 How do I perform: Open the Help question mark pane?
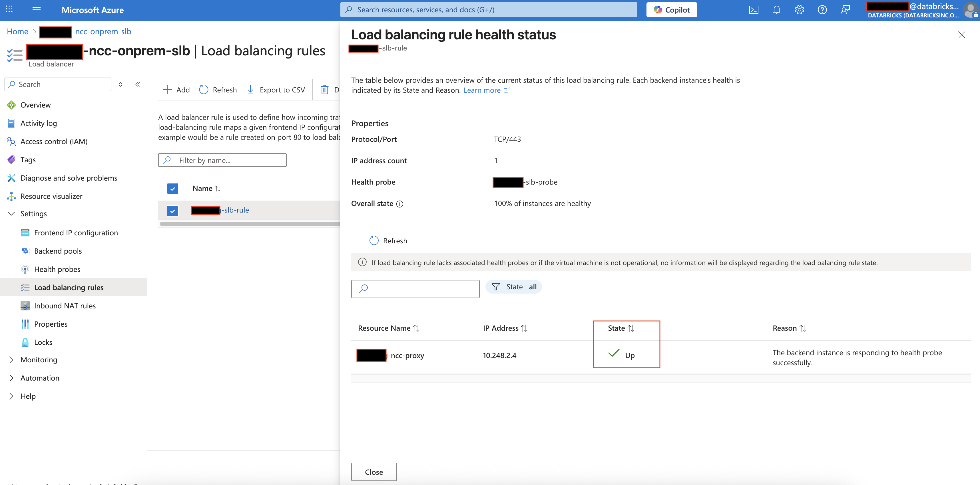pos(822,9)
